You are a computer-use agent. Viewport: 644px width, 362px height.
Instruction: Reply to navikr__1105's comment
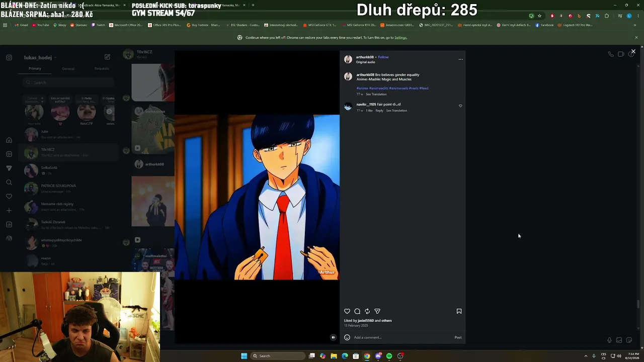point(379,111)
